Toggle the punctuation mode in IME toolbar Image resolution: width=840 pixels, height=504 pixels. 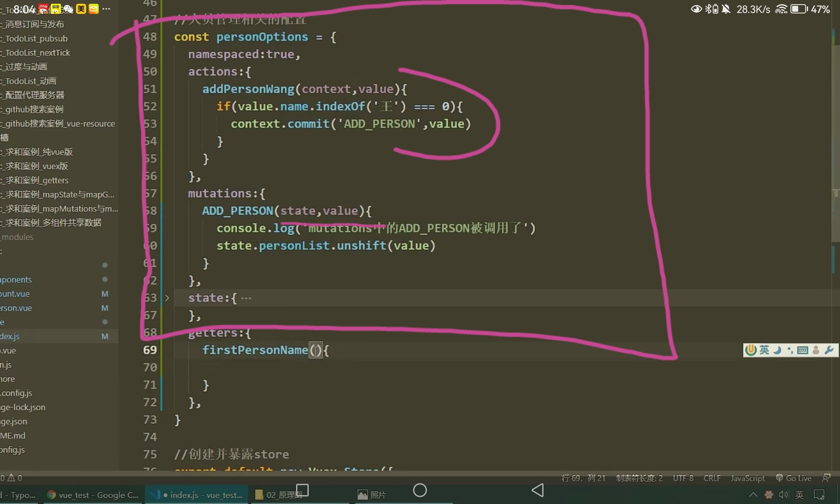click(790, 350)
